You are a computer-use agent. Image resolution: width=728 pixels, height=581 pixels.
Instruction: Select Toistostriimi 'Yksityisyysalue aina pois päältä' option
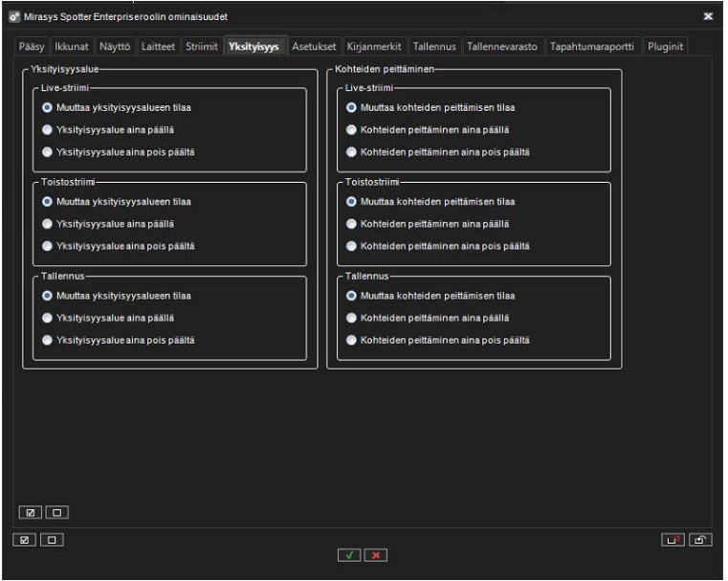48,246
